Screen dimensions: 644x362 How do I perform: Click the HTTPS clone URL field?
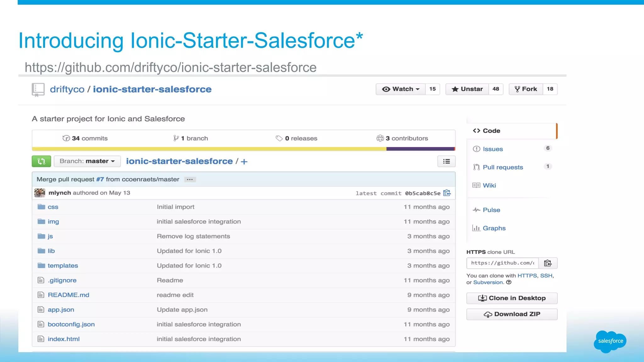tap(503, 263)
